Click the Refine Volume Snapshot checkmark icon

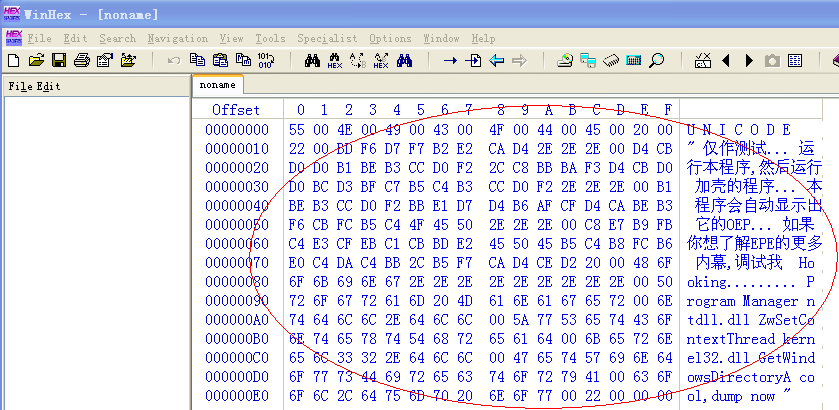point(703,60)
